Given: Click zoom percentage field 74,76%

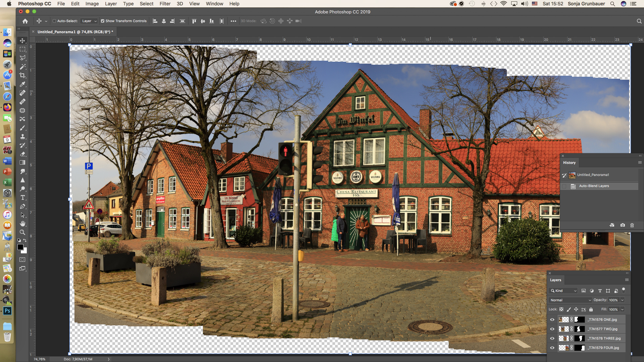Looking at the screenshot, I should tap(40, 359).
